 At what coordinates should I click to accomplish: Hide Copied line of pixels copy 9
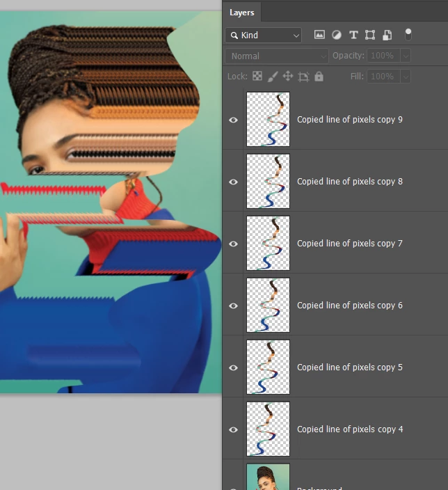click(x=233, y=120)
